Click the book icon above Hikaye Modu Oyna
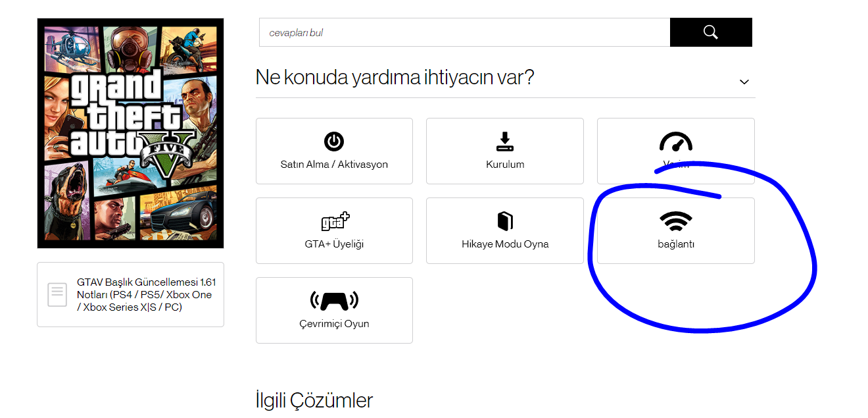 (x=505, y=221)
